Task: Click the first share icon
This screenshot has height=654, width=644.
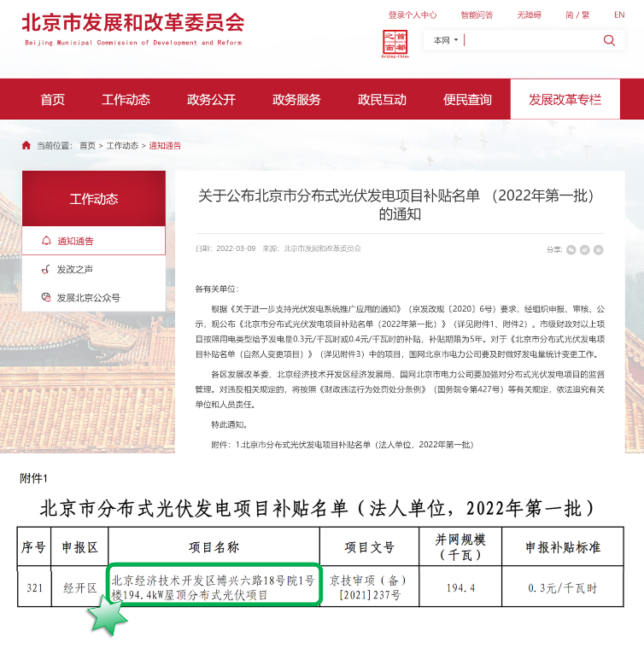Action: [571, 250]
